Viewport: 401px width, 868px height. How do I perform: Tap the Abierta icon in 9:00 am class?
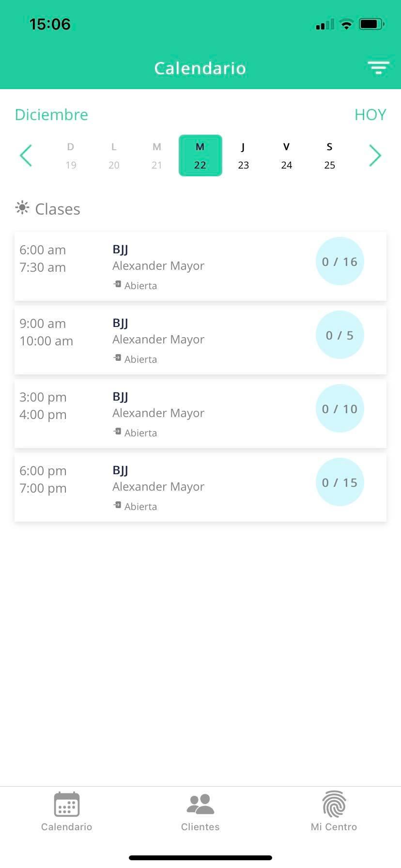pyautogui.click(x=117, y=358)
